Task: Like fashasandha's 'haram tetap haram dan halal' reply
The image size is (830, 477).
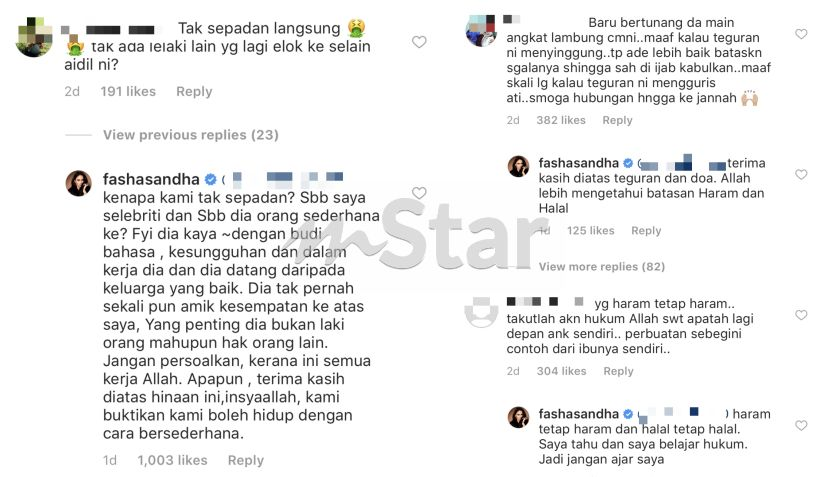Action: click(x=801, y=425)
